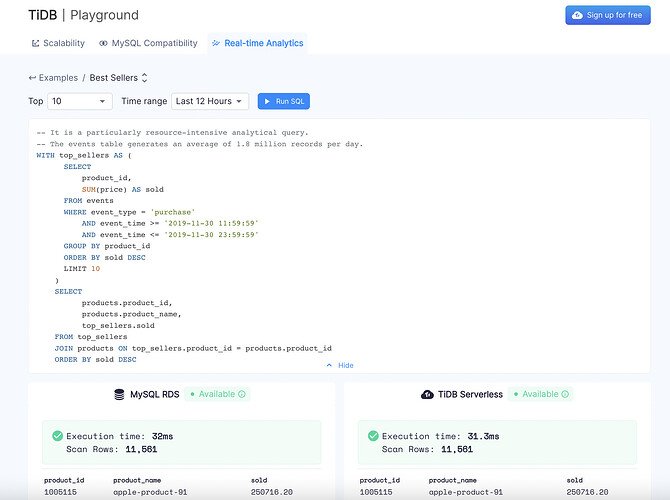Click the JOIN products ON line in SQL

pyautogui.click(x=193, y=348)
